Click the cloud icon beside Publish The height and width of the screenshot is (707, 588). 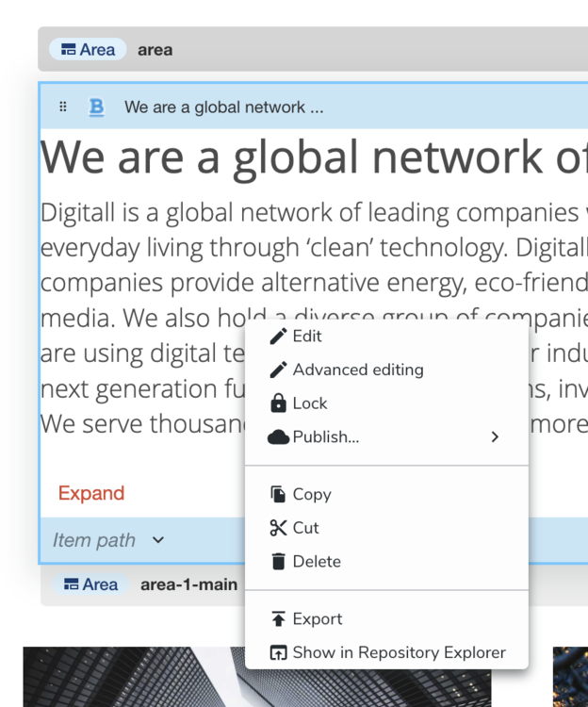click(278, 437)
